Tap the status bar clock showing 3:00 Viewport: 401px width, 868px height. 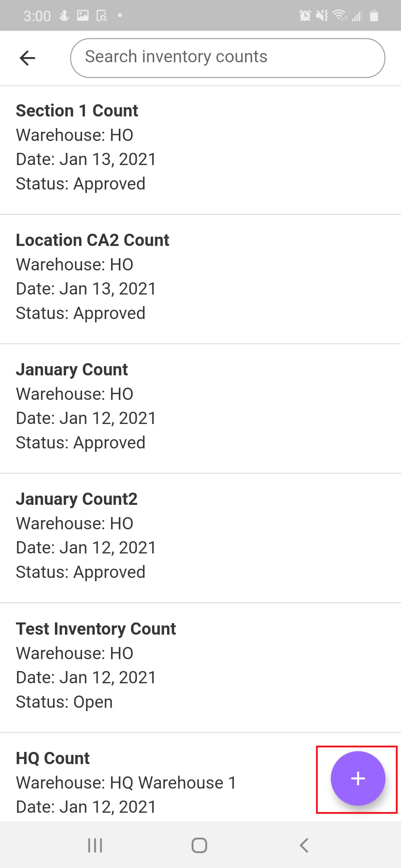click(x=37, y=16)
